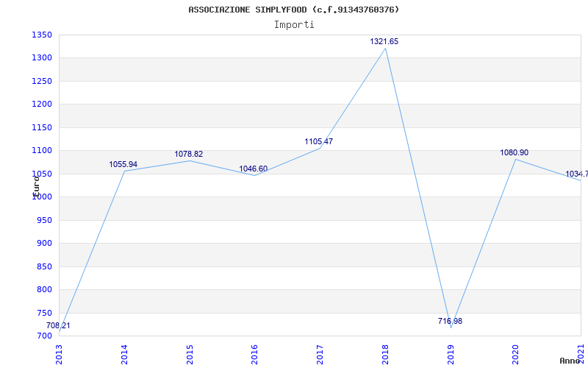The height and width of the screenshot is (368, 588).
Task: Select the 1200 y-axis value
Action: [42, 105]
